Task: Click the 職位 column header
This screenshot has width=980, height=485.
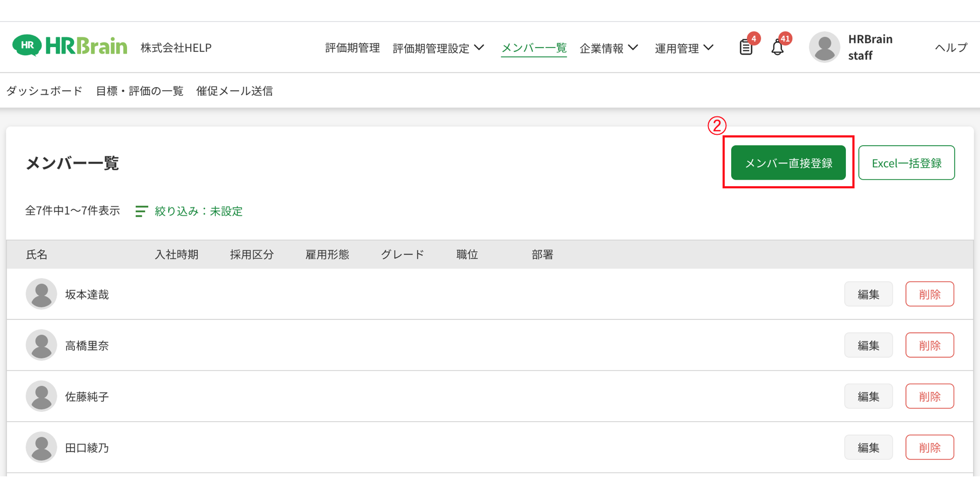Action: (x=467, y=254)
